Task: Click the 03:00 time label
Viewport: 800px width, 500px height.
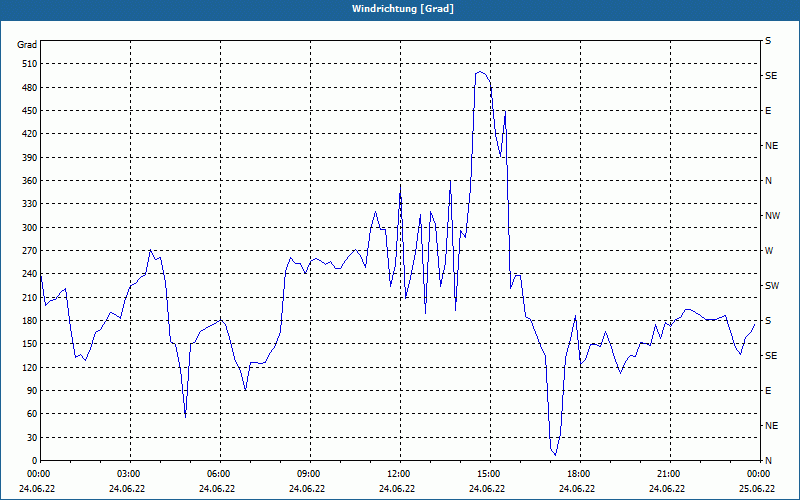Action: coord(128,473)
